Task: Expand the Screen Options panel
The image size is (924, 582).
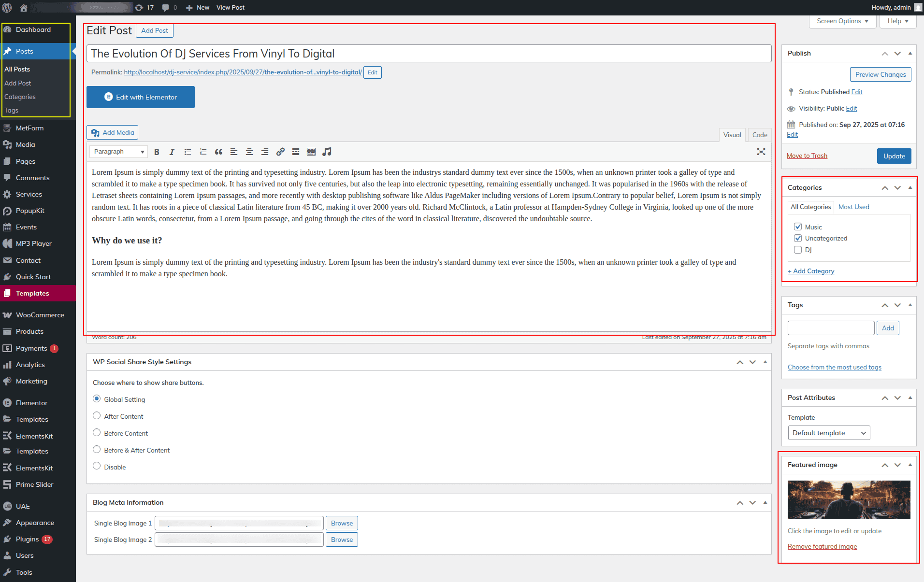Action: click(842, 21)
